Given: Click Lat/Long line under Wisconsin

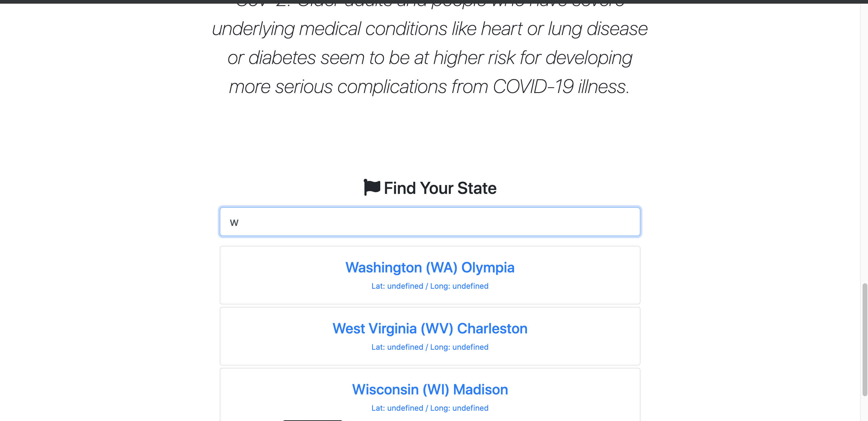Looking at the screenshot, I should point(429,408).
